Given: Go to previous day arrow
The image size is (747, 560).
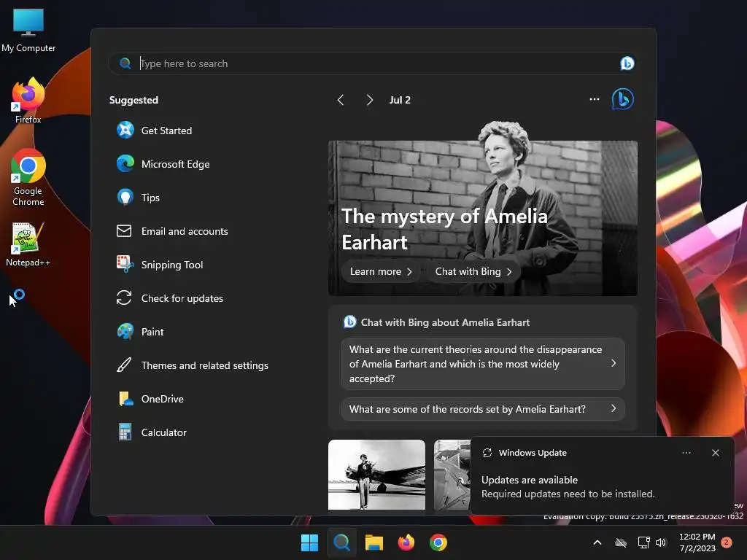Looking at the screenshot, I should point(341,100).
